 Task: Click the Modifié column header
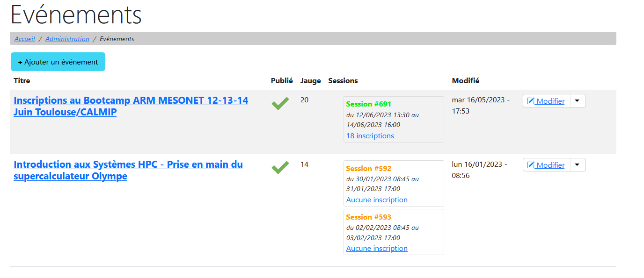tap(465, 81)
